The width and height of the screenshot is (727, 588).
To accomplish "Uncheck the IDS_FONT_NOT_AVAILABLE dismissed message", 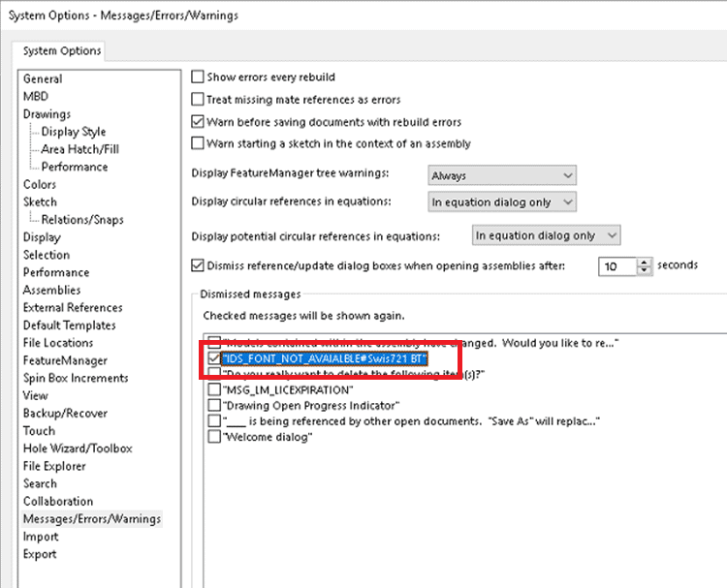I will pos(213,358).
